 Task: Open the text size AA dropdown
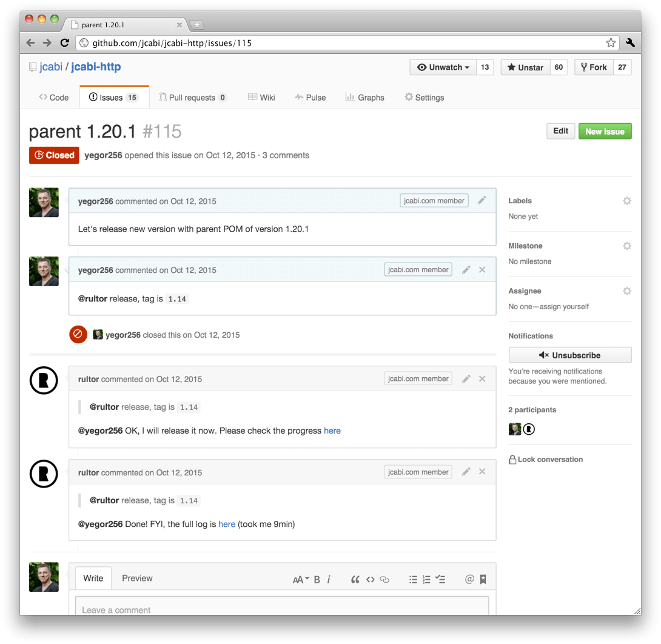[x=301, y=580]
